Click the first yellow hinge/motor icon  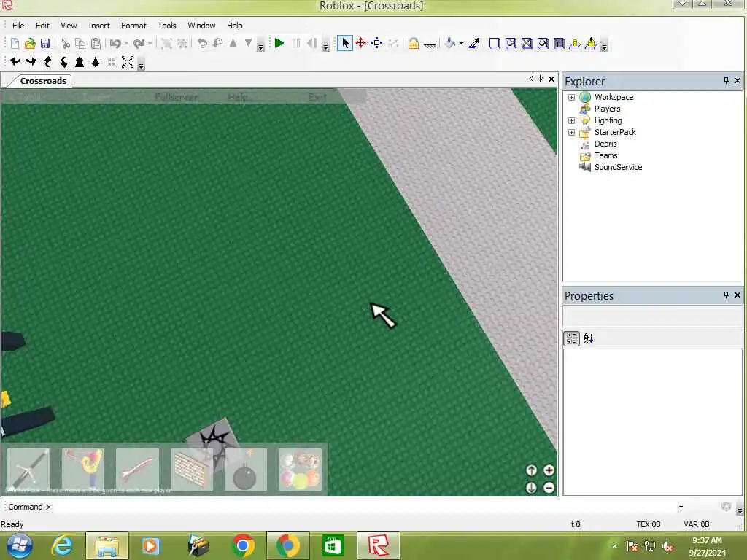click(x=575, y=43)
